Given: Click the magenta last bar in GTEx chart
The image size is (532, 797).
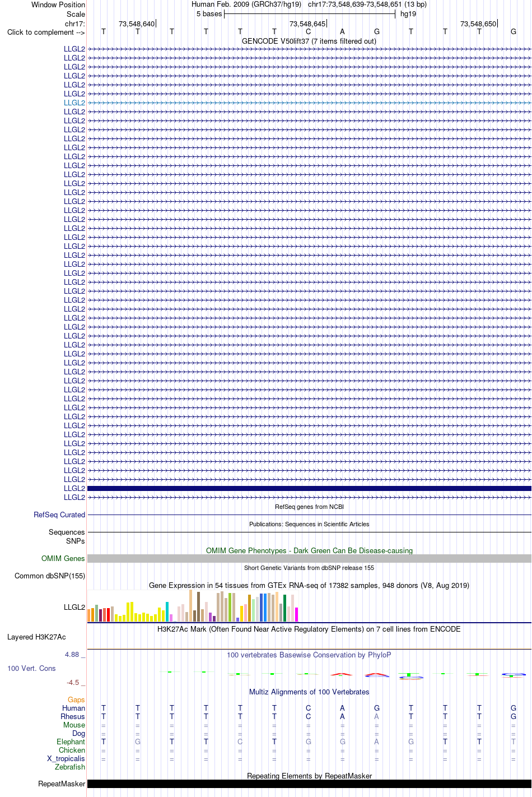Looking at the screenshot, I should coord(296,614).
